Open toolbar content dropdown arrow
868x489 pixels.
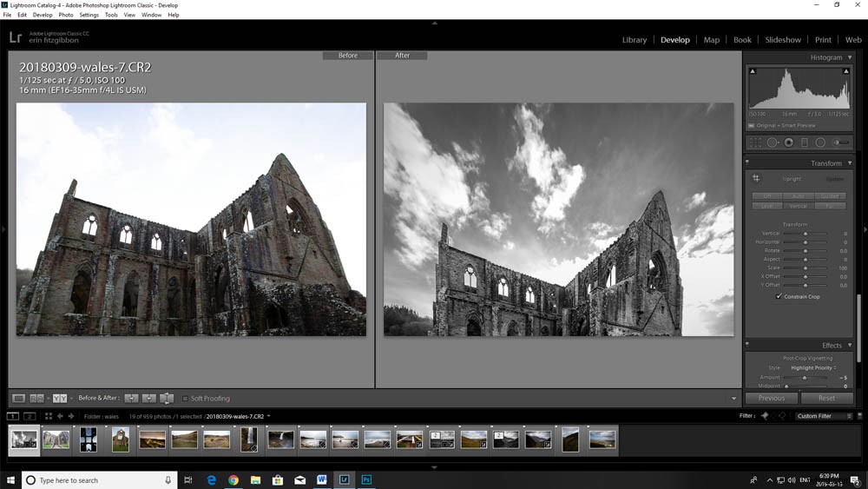[x=734, y=398]
